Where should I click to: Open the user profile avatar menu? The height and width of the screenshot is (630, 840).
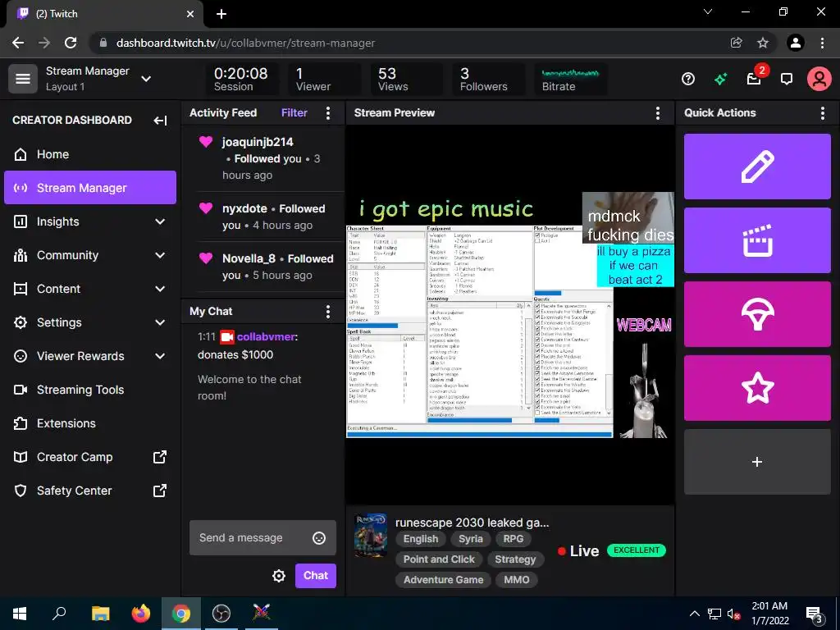pos(819,80)
